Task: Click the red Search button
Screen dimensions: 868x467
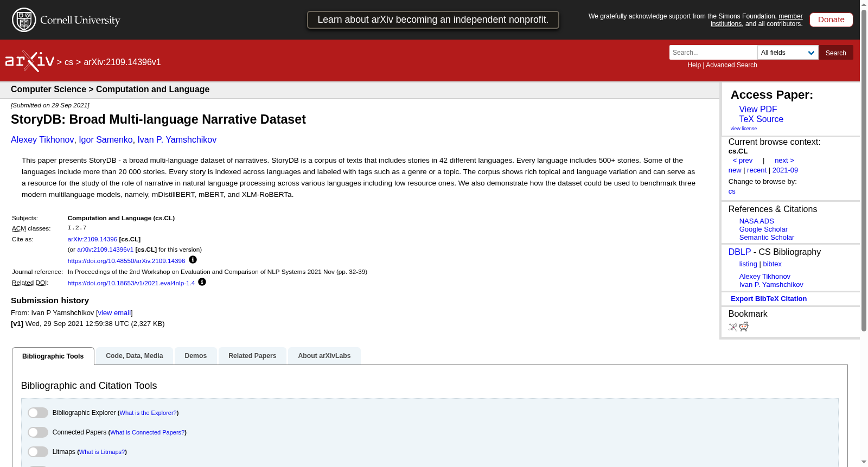Action: point(836,53)
